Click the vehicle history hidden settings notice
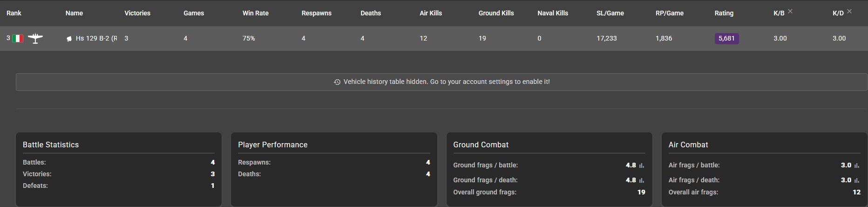Viewport: 868px width, 207px height. 446,82
